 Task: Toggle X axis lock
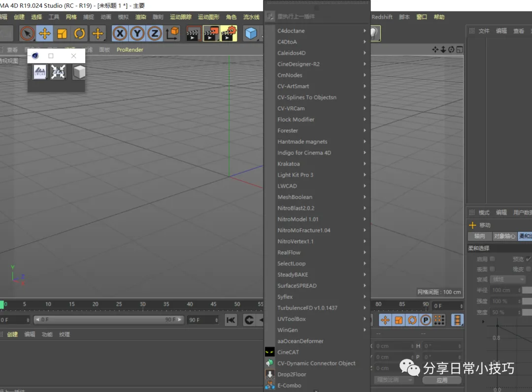point(120,33)
